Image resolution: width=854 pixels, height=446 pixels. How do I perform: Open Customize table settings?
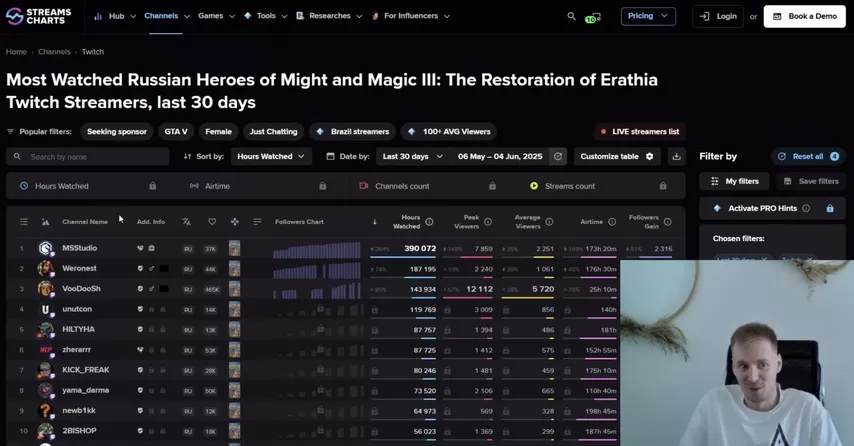tap(617, 156)
